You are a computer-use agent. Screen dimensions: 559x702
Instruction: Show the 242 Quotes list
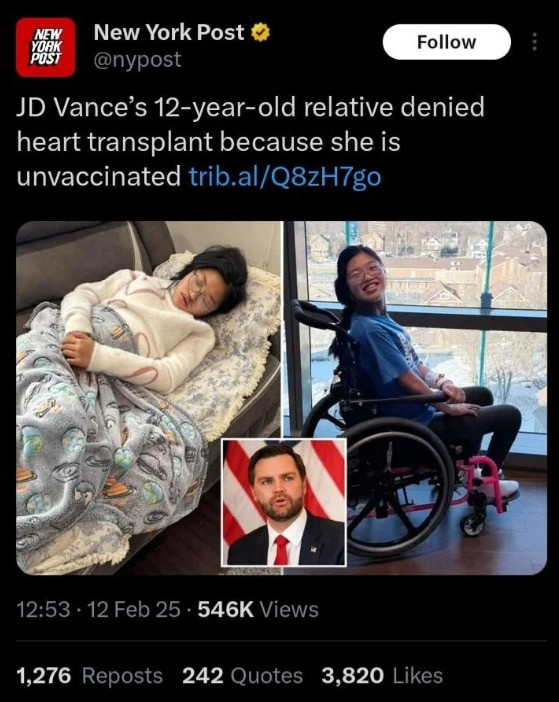tap(243, 675)
